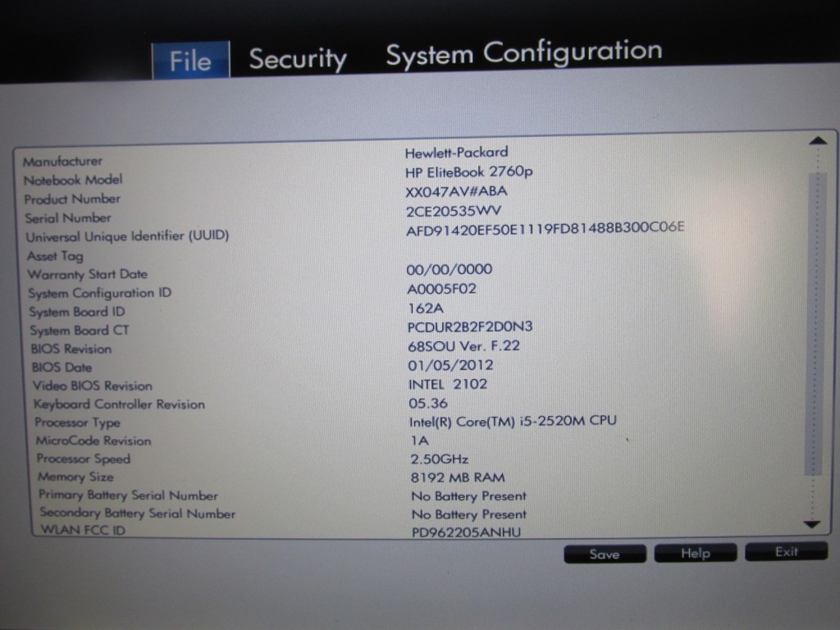Select the Notebook Model row label
Screen dimensions: 840x630
(73, 180)
